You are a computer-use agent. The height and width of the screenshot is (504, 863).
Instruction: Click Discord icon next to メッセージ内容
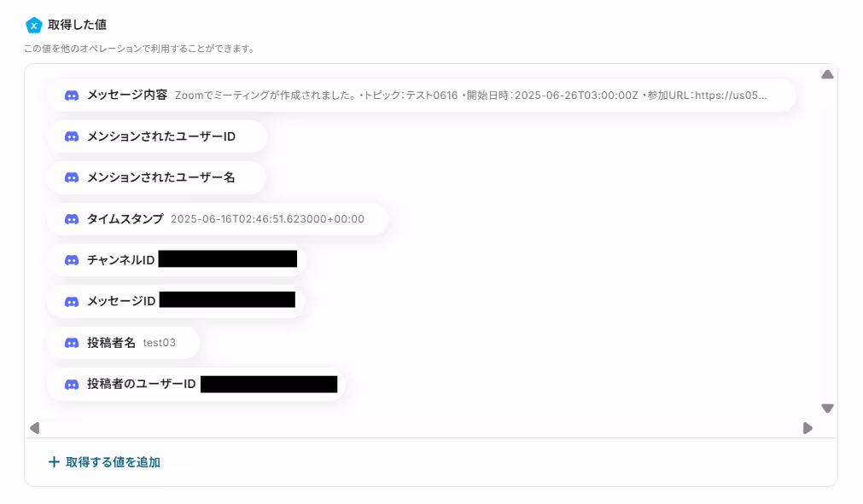pyautogui.click(x=72, y=96)
